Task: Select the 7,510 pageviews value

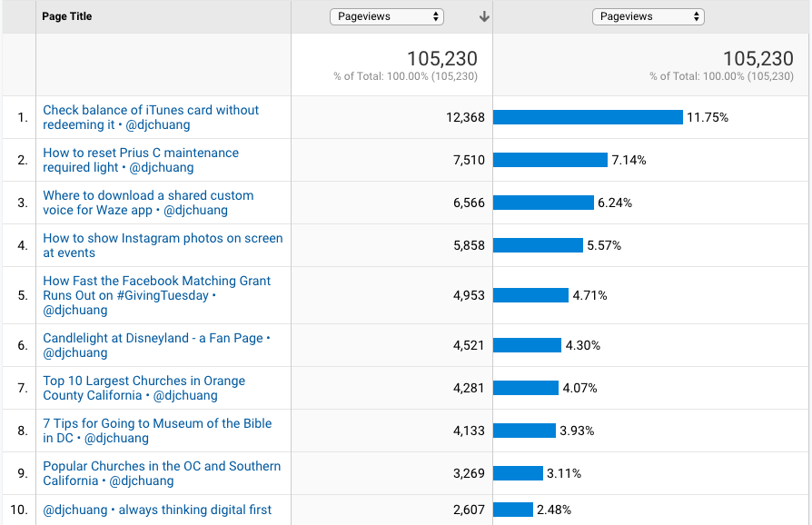Action: click(x=469, y=160)
